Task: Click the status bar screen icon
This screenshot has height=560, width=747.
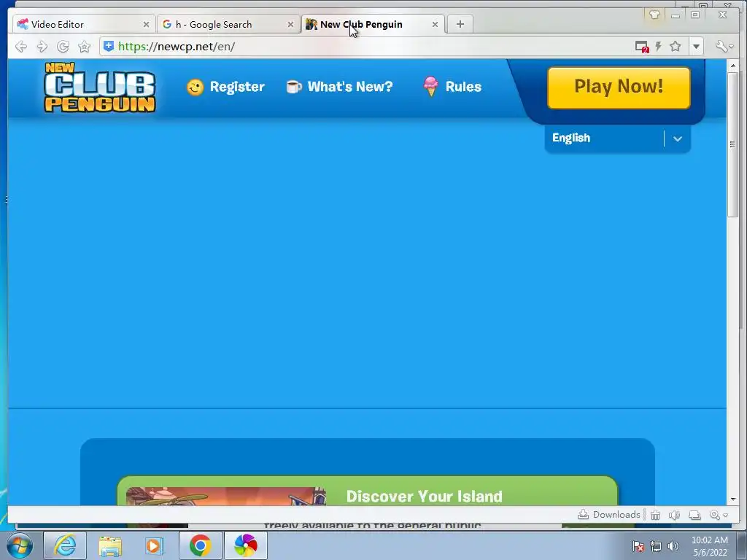Action: (694, 515)
